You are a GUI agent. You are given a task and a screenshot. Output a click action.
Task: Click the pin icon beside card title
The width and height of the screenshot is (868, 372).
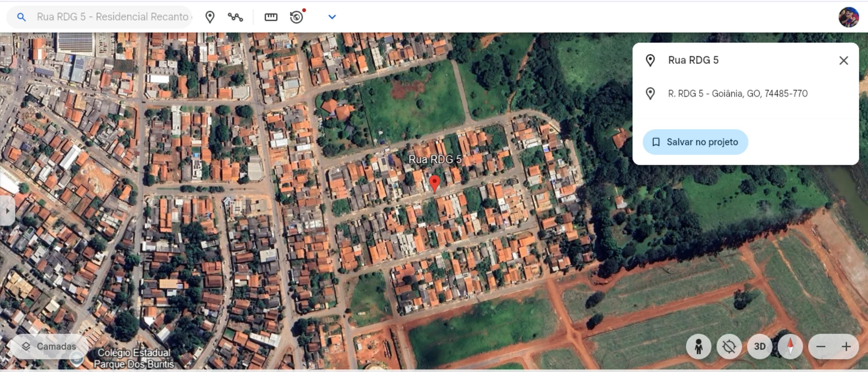click(651, 60)
